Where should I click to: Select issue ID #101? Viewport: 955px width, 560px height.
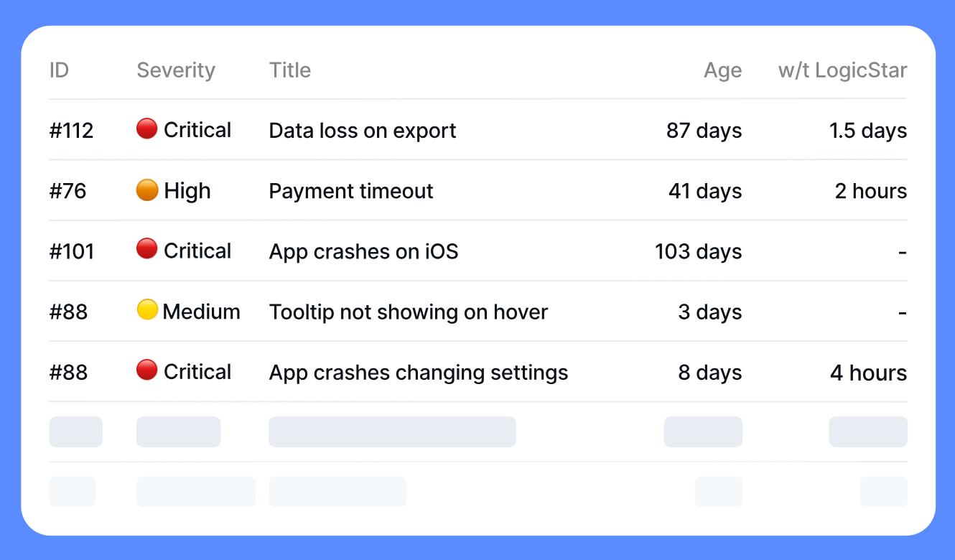pos(71,251)
